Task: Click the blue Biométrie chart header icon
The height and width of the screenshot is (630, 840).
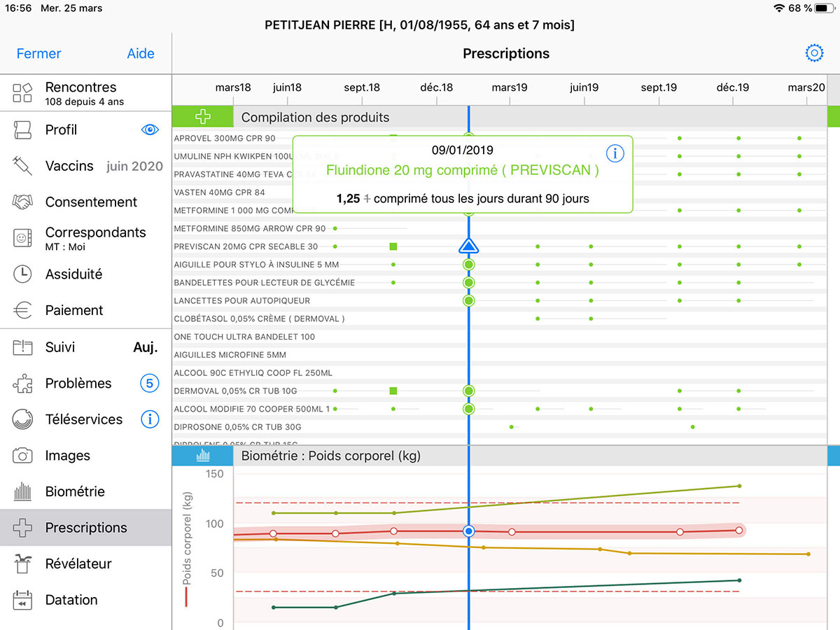Action: point(203,456)
